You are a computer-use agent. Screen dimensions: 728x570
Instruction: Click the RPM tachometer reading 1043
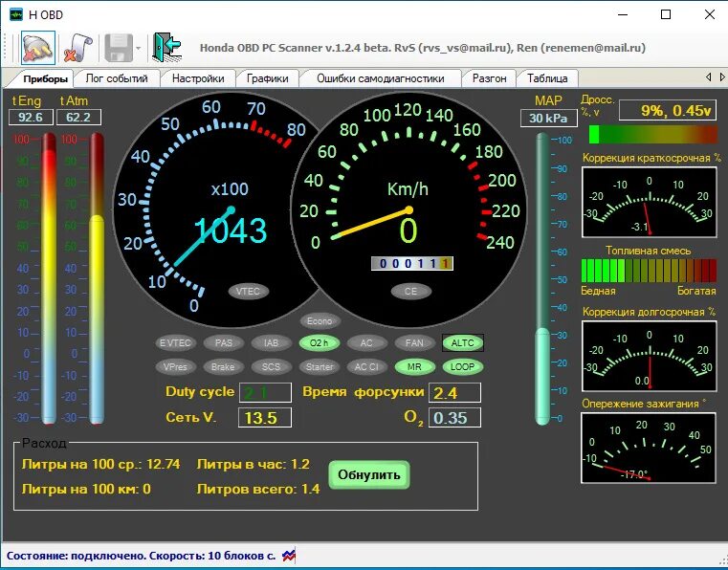coord(231,230)
